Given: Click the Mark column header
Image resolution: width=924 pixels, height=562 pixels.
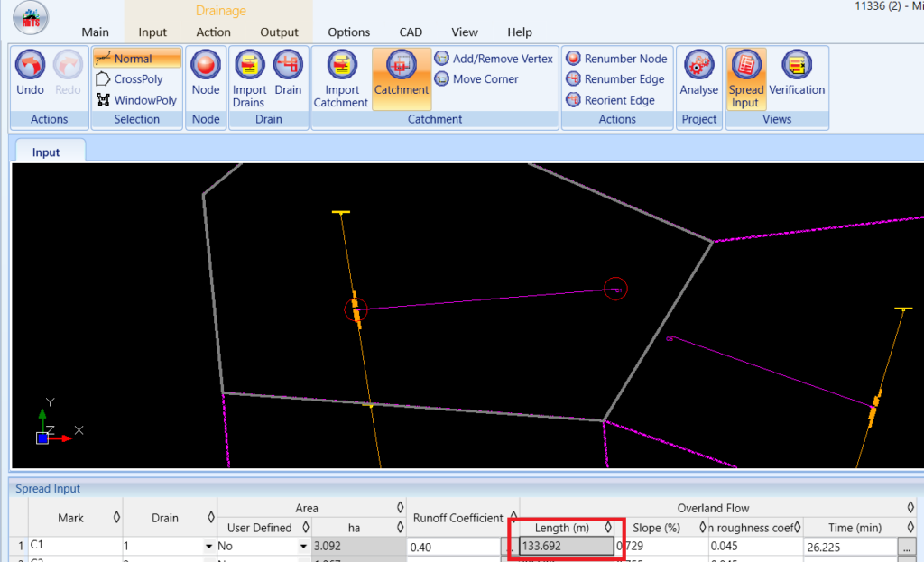Looking at the screenshot, I should pyautogui.click(x=76, y=517).
